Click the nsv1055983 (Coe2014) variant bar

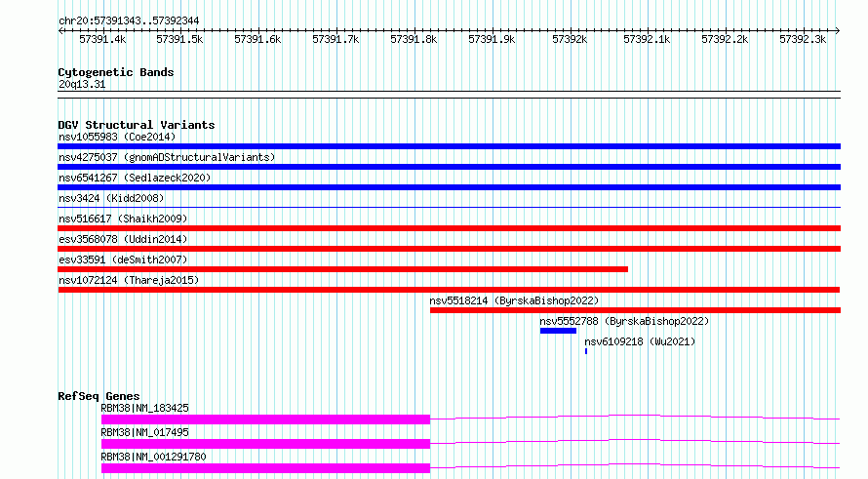(449, 146)
